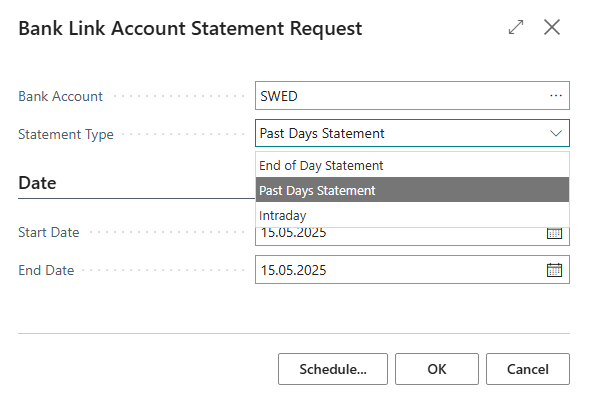Image resolution: width=591 pixels, height=407 pixels.
Task: Click into the End Date field
Action: (401, 270)
